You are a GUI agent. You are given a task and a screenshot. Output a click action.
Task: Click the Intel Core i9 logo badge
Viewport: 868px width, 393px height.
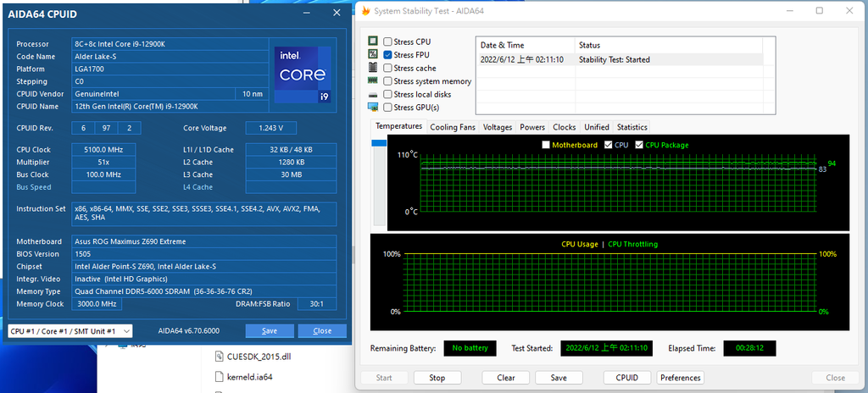point(303,75)
